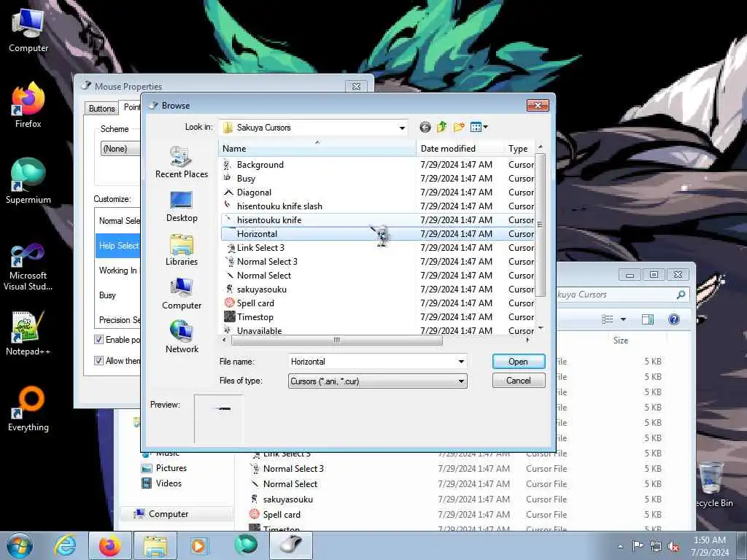Sort Explorer window by Size column
Viewport: 747px width, 560px height.
point(620,340)
